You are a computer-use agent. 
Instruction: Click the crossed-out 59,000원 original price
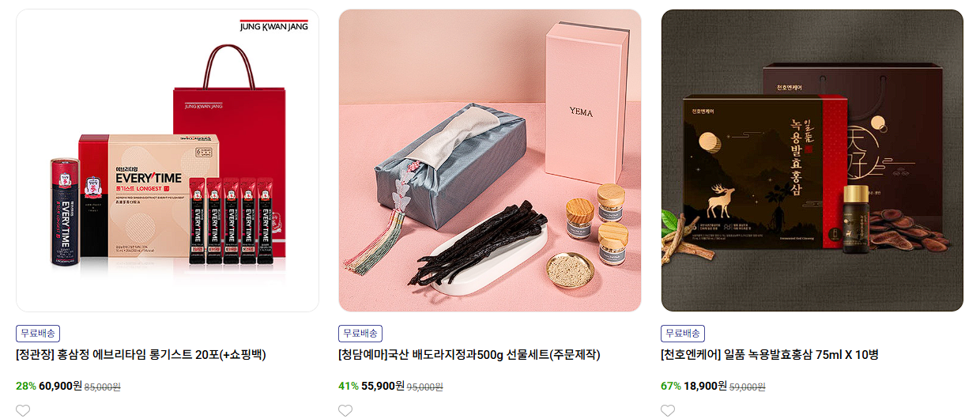click(747, 387)
